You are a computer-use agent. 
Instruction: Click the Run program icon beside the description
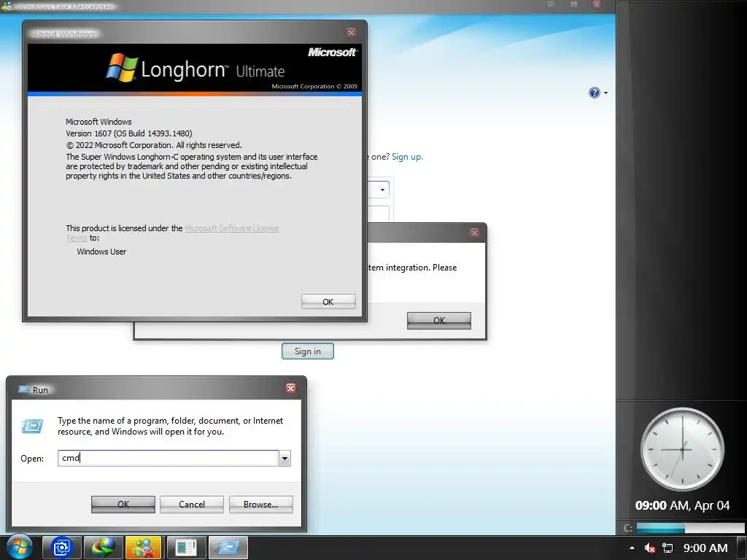(x=32, y=426)
